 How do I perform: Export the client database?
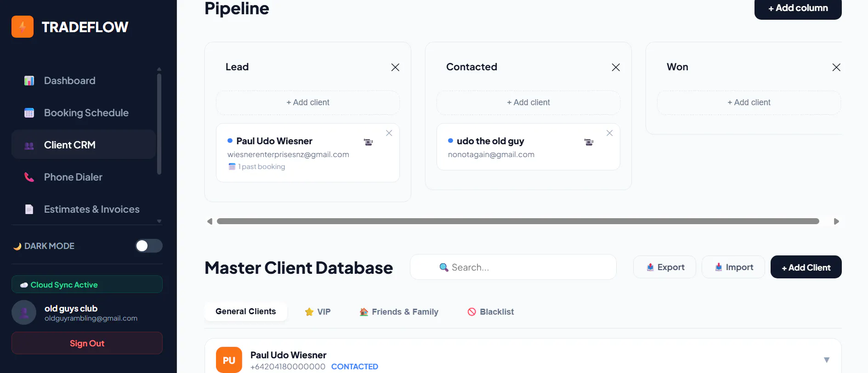coord(664,267)
